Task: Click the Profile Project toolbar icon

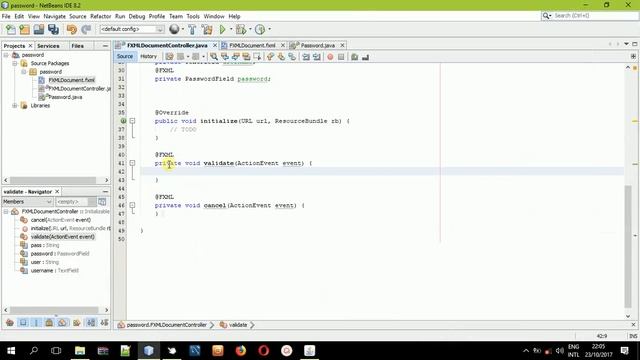Action: (x=260, y=29)
